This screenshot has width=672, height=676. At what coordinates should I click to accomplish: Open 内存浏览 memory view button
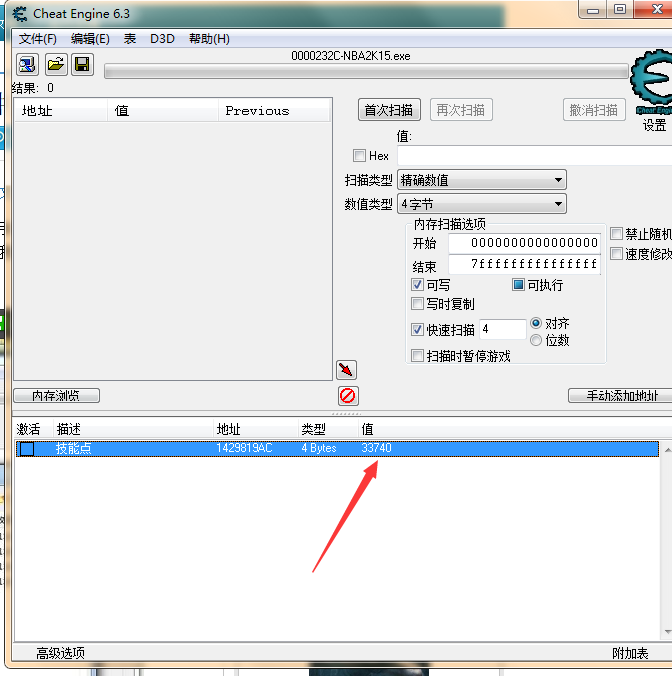[56, 395]
